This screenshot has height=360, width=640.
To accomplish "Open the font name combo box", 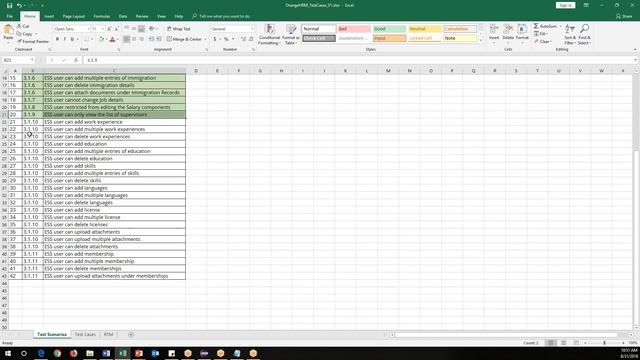I will click(71, 29).
